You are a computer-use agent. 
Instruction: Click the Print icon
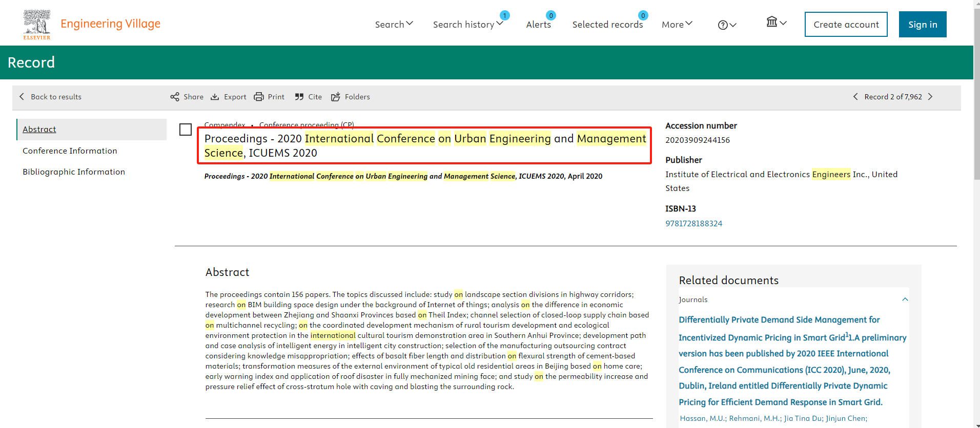click(259, 97)
